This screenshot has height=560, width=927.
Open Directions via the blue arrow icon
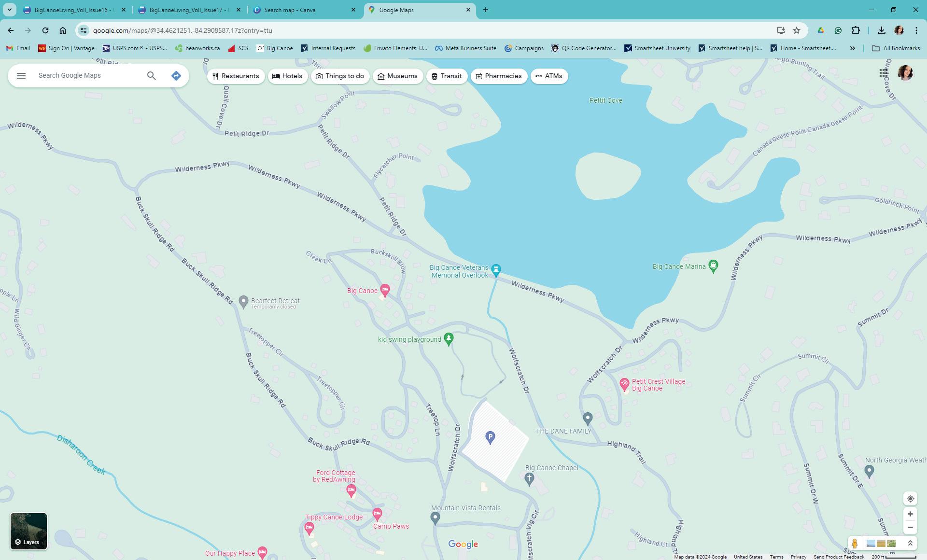coord(176,76)
